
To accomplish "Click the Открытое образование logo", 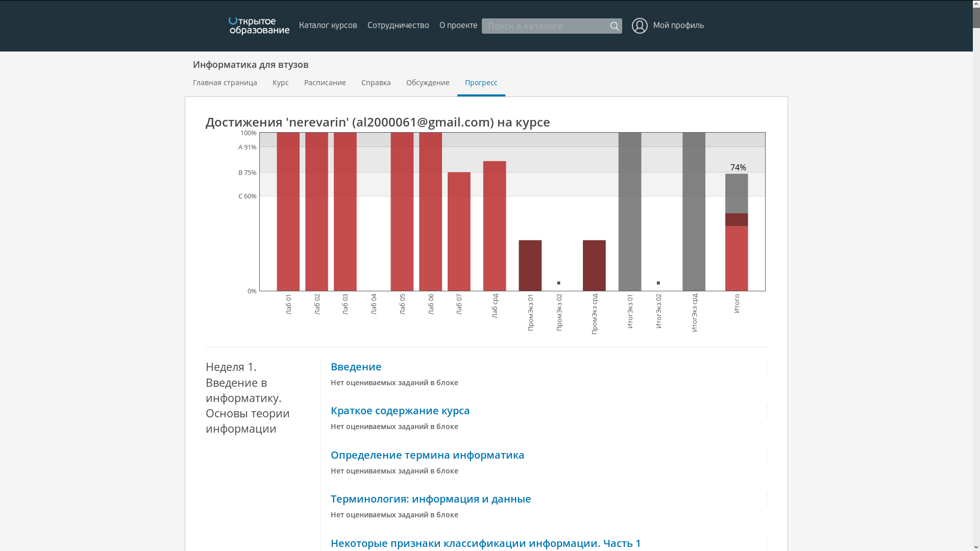I will click(x=259, y=26).
